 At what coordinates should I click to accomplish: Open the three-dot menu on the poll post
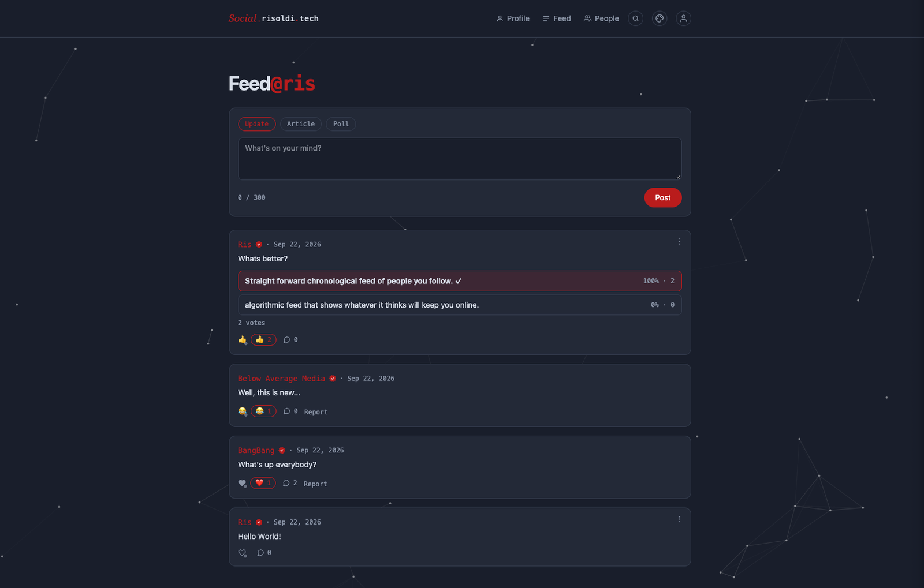679,242
